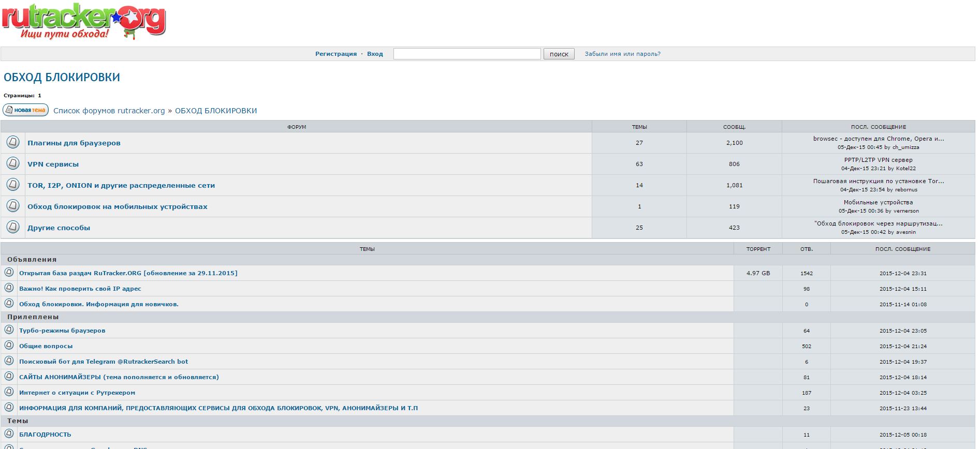980x449 pixels.
Task: Click topic icon beside Открытая база раздач
Action: coord(9,272)
